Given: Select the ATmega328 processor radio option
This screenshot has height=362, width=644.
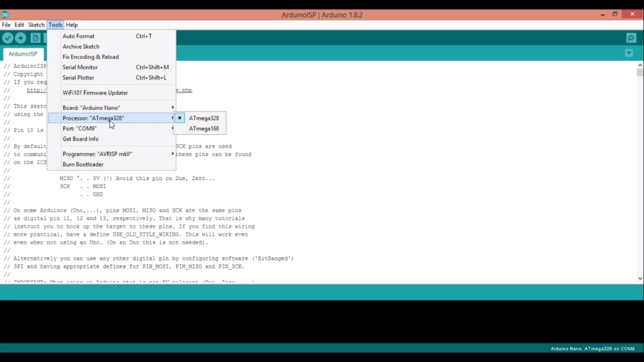Looking at the screenshot, I should click(204, 118).
